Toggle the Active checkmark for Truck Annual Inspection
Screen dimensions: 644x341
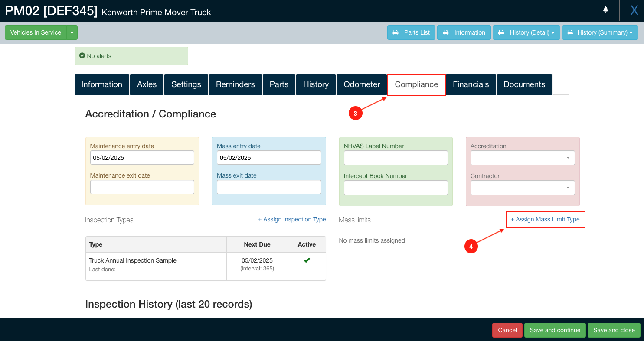(x=307, y=260)
